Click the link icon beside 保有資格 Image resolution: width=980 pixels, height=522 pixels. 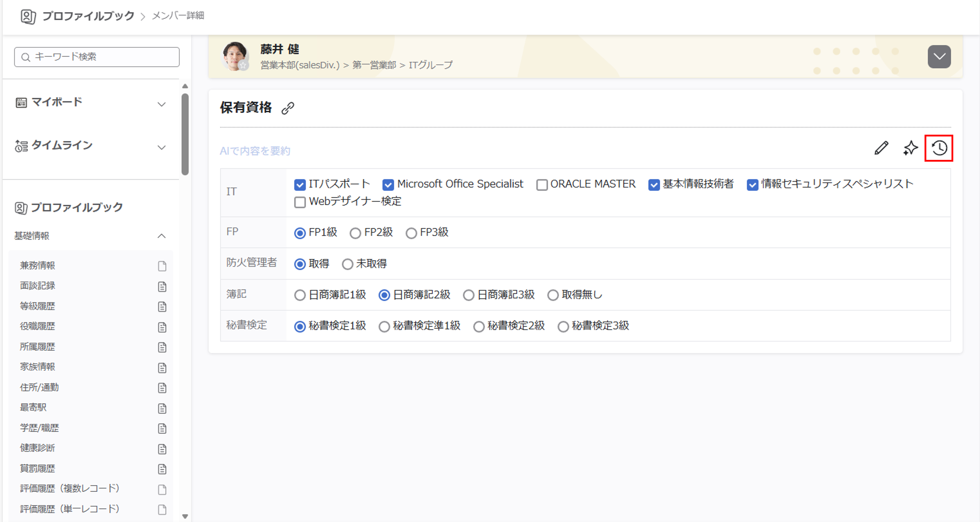(288, 108)
